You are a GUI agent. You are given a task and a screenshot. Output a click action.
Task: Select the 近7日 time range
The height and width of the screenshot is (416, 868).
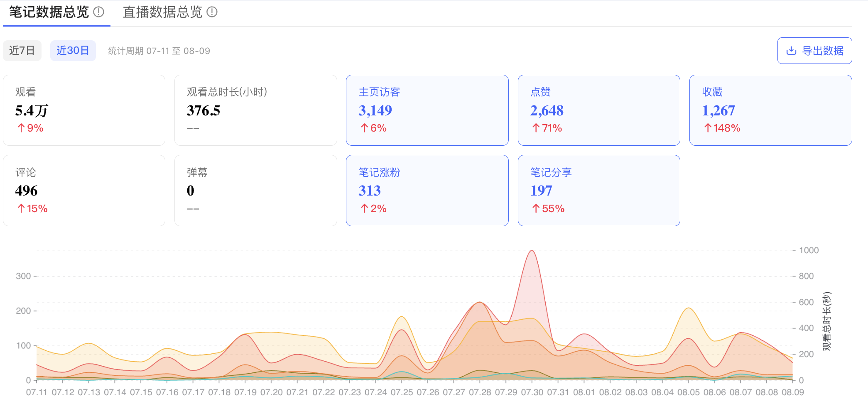click(x=22, y=51)
